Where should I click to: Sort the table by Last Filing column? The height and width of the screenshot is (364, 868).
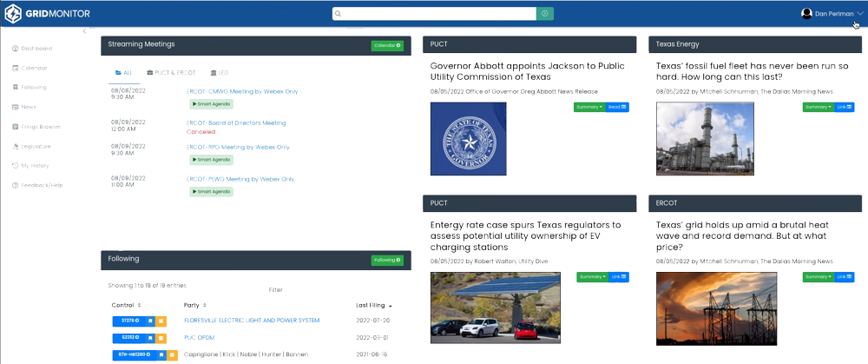tap(373, 305)
